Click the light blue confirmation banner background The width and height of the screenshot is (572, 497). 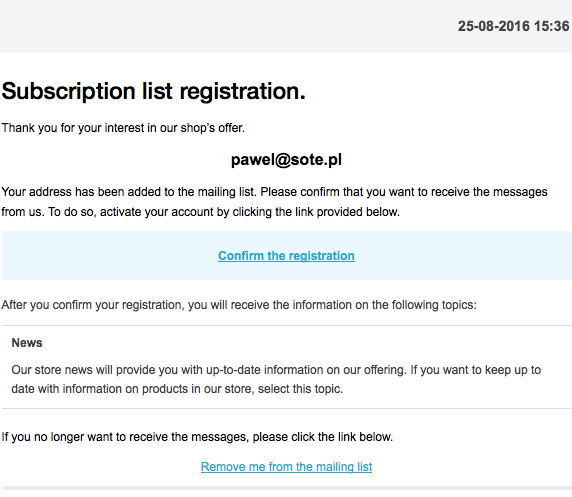(x=109, y=255)
